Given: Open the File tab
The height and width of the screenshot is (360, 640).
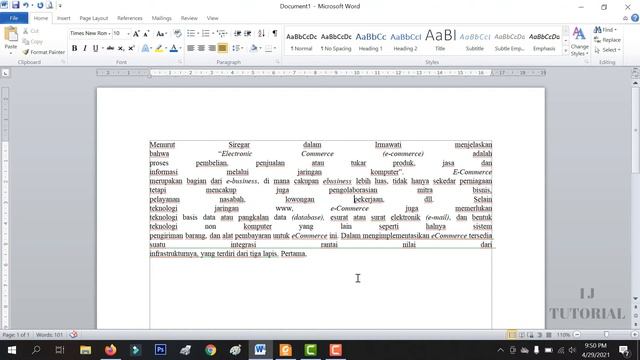Looking at the screenshot, I should click(x=14, y=18).
